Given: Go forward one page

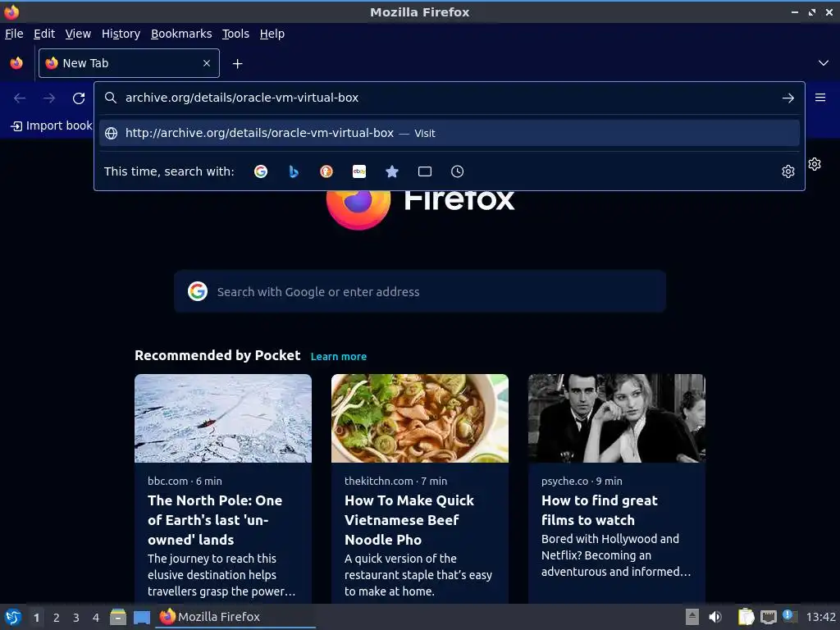Looking at the screenshot, I should point(49,98).
